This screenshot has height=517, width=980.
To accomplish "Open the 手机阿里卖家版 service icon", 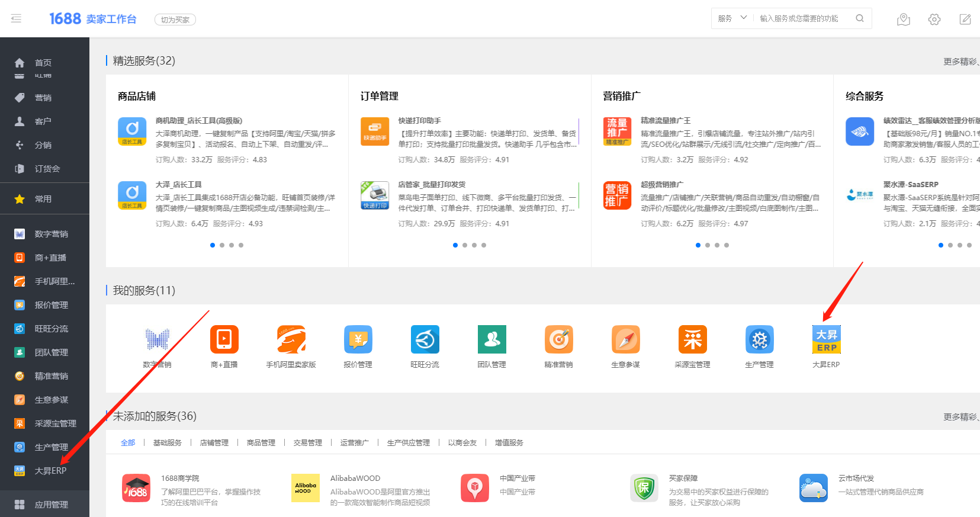I will click(x=291, y=339).
